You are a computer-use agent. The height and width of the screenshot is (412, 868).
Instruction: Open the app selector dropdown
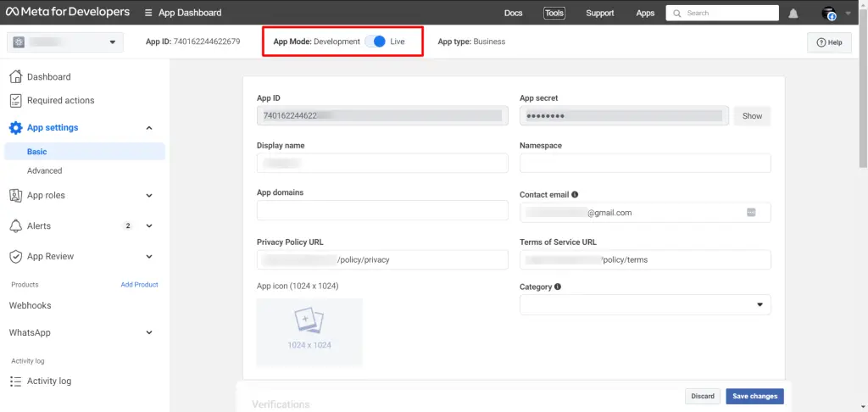pyautogui.click(x=65, y=42)
